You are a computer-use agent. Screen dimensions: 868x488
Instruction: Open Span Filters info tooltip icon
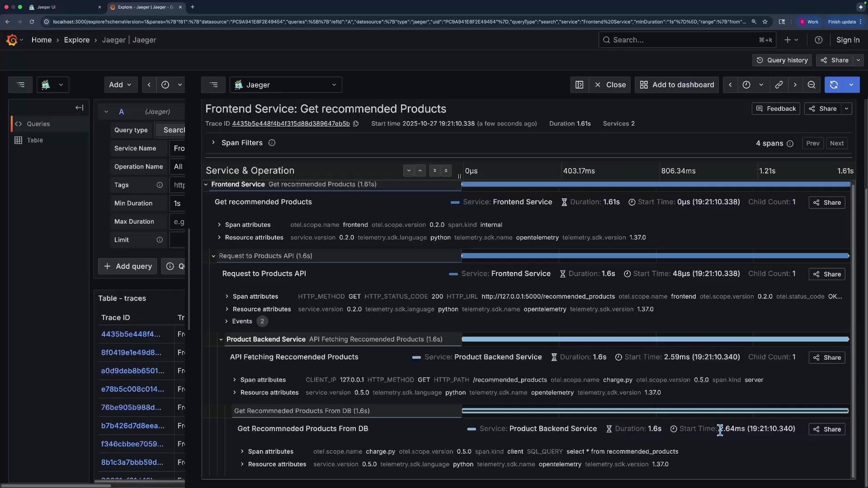272,143
